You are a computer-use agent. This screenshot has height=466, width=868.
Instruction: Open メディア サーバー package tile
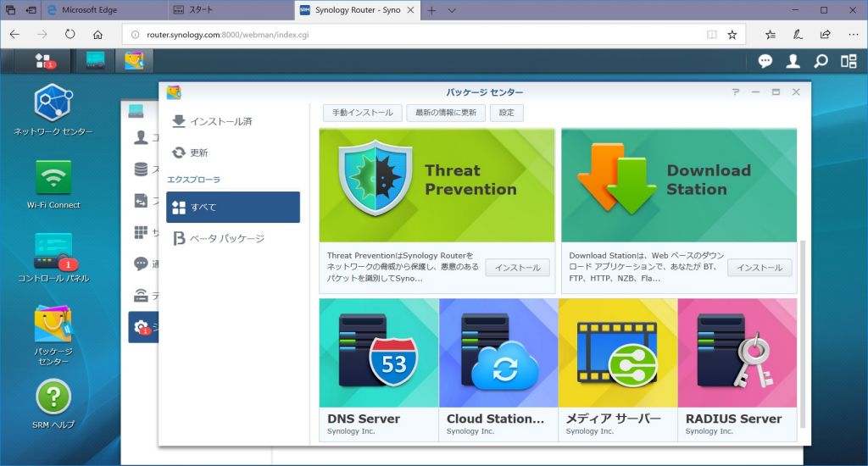click(x=618, y=369)
